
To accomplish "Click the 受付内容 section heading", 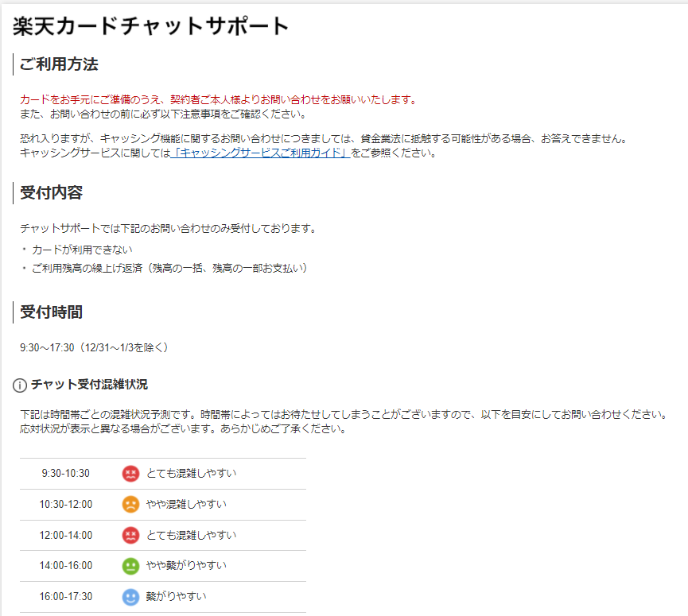I will point(52,192).
